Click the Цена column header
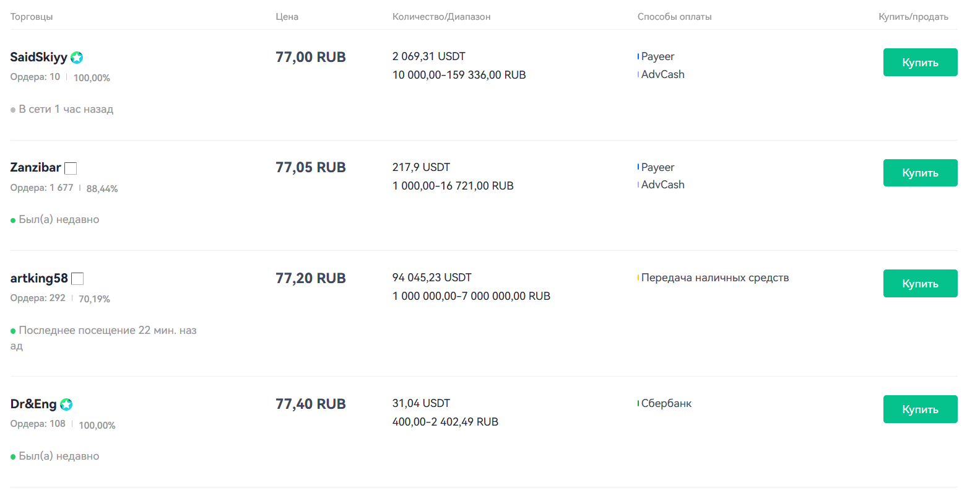Image resolution: width=980 pixels, height=490 pixels. tap(287, 17)
